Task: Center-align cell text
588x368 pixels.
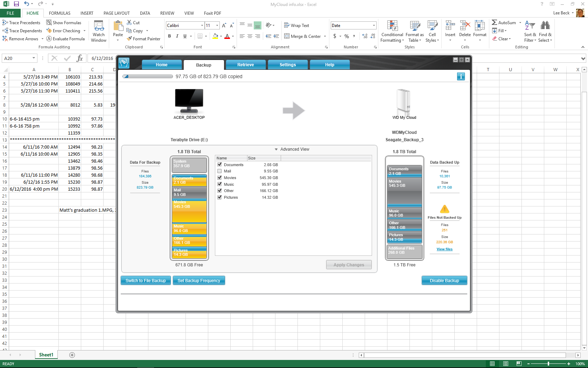Action: (x=250, y=36)
